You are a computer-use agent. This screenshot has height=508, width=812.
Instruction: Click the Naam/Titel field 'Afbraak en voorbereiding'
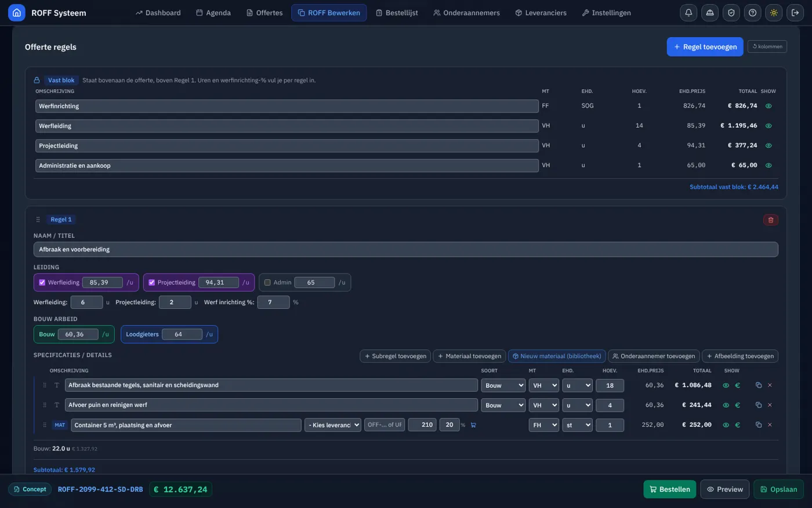[x=405, y=250]
